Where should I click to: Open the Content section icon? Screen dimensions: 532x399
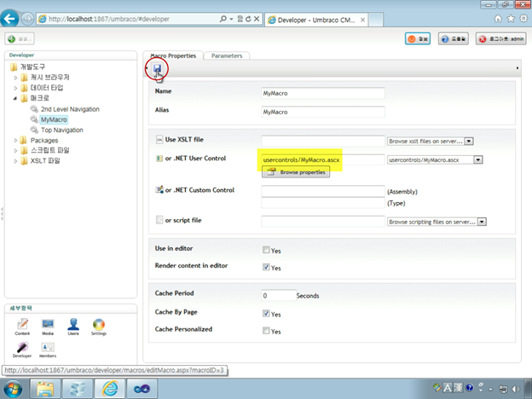click(22, 327)
